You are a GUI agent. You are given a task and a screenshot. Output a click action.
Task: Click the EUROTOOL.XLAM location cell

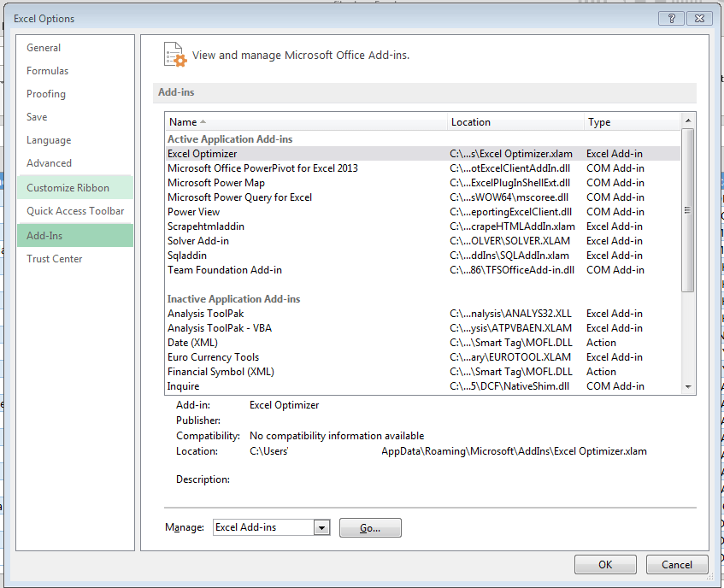pyautogui.click(x=510, y=357)
